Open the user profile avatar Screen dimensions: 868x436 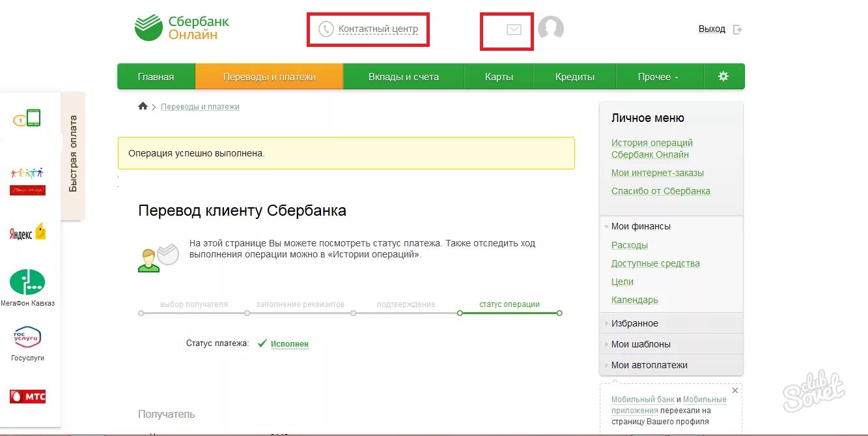[x=551, y=29]
